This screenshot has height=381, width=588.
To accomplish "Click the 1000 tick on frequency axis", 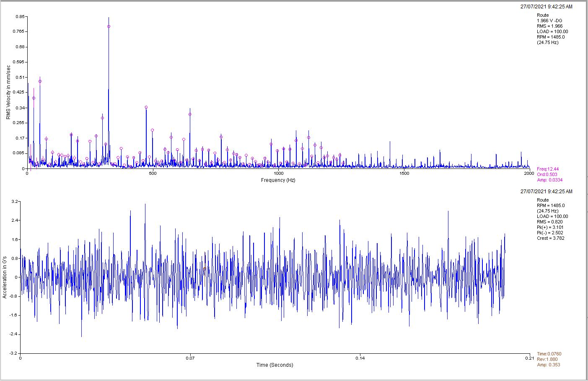I will [x=278, y=173].
